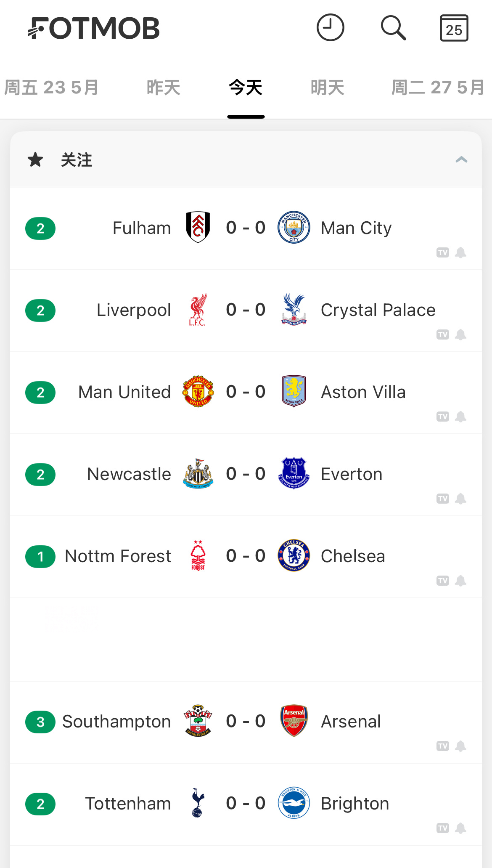
Task: Tap the TV icon for Southampton match
Action: pos(442,746)
